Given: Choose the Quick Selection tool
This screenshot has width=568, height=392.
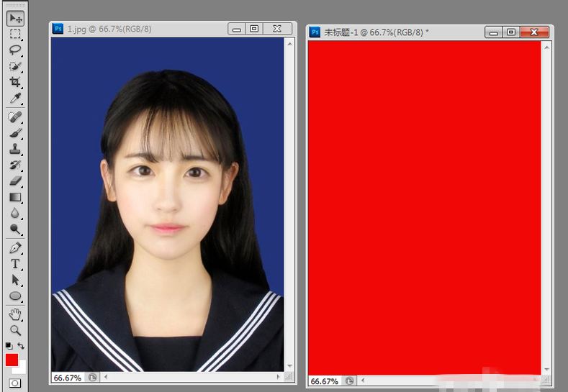Looking at the screenshot, I should [x=15, y=66].
